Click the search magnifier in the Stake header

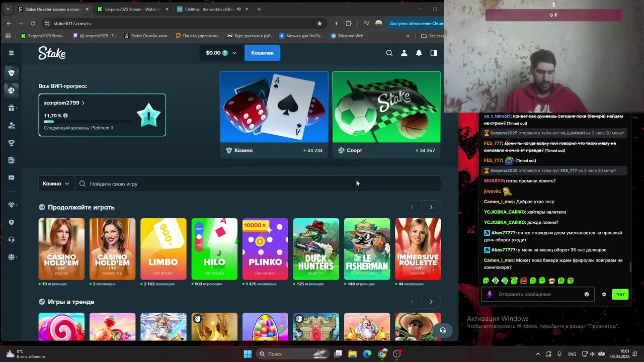[389, 53]
